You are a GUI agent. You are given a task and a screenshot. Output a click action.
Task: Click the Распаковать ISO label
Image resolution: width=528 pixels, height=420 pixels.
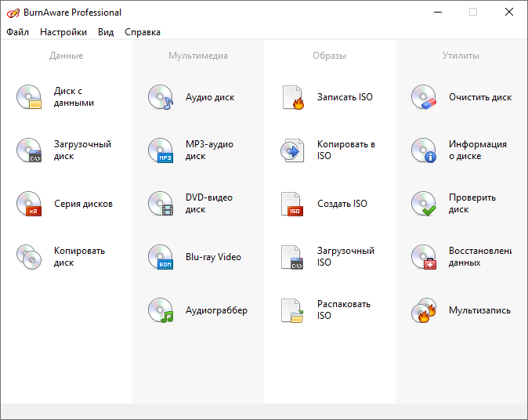coord(343,310)
